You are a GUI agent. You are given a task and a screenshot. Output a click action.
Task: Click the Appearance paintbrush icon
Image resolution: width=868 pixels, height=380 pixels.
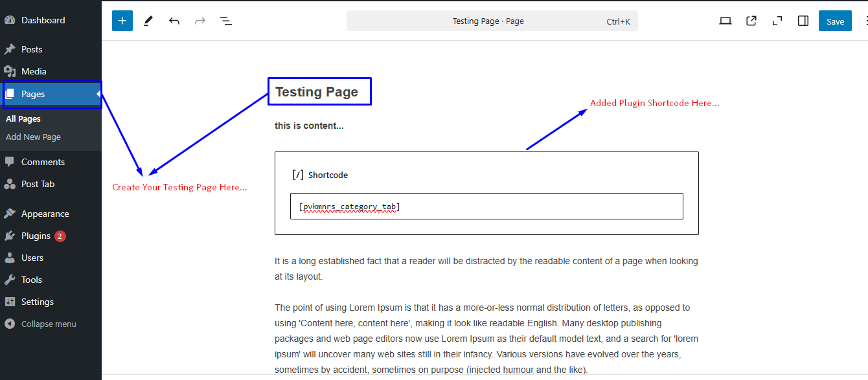10,214
